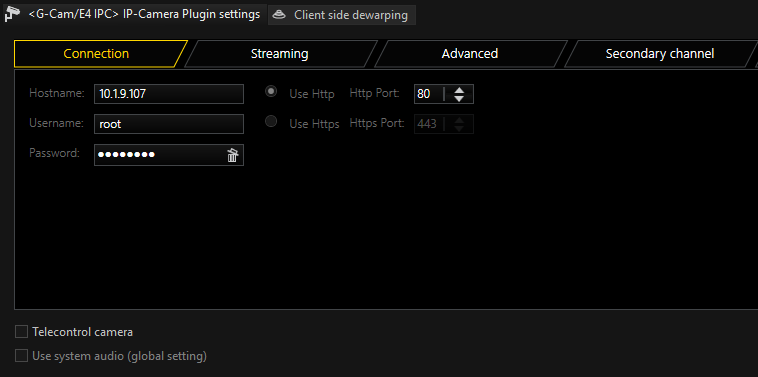
Task: Enable the Telecontrol camera checkbox
Action: [21, 332]
